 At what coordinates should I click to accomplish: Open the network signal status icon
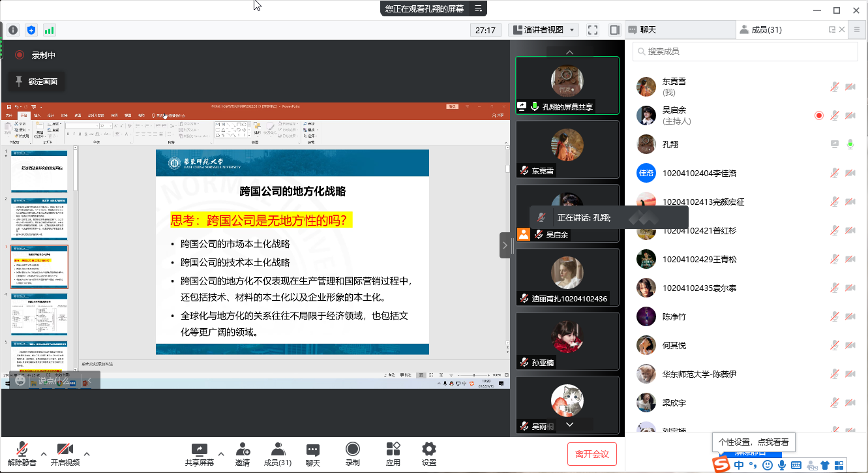click(50, 30)
